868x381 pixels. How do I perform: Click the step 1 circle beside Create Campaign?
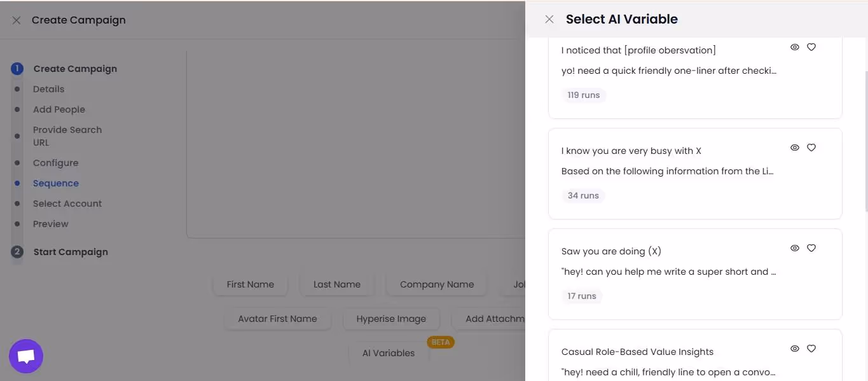(x=17, y=68)
